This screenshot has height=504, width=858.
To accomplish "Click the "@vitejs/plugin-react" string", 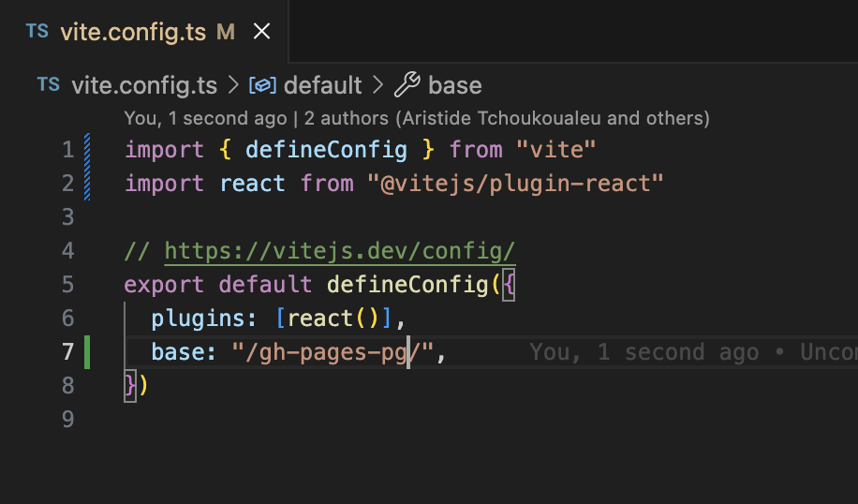I will coord(515,184).
